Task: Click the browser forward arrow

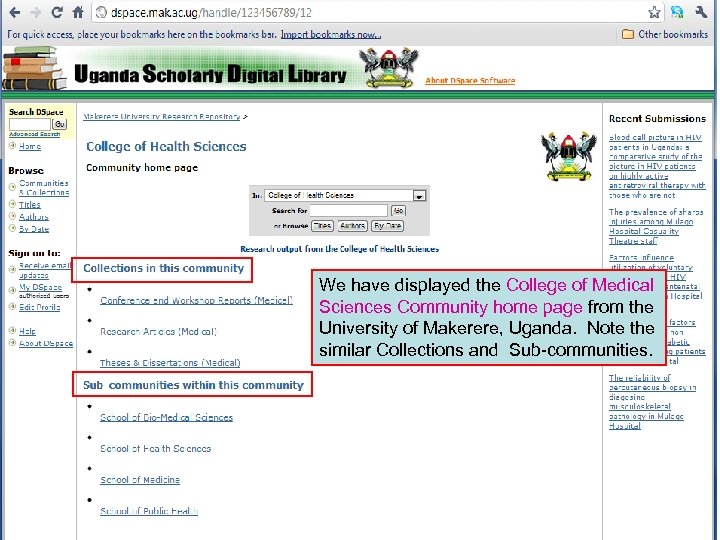Action: pos(36,12)
